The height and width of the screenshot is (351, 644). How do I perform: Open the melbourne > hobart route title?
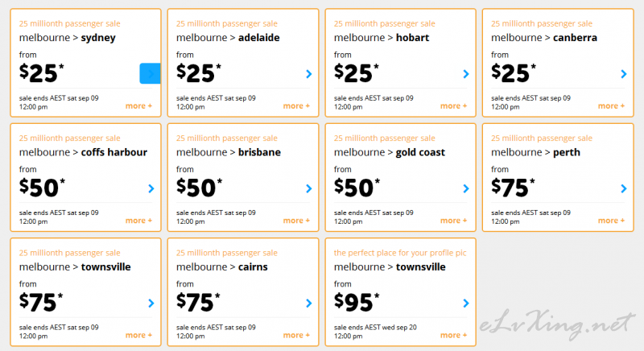tap(382, 38)
